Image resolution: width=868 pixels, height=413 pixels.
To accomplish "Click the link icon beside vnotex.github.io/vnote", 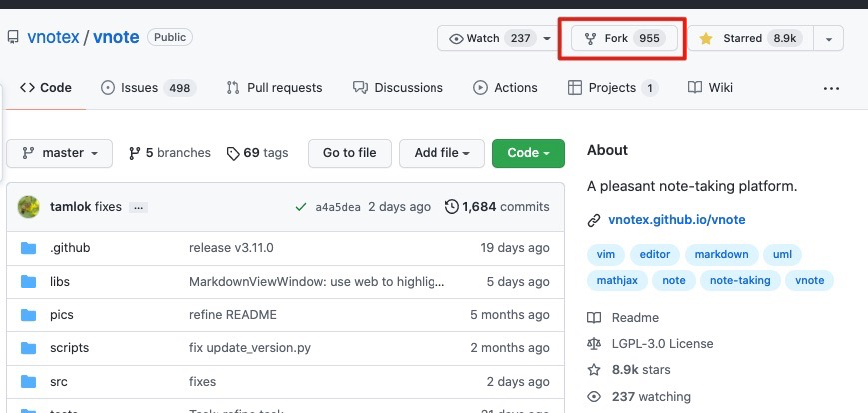I will point(594,220).
